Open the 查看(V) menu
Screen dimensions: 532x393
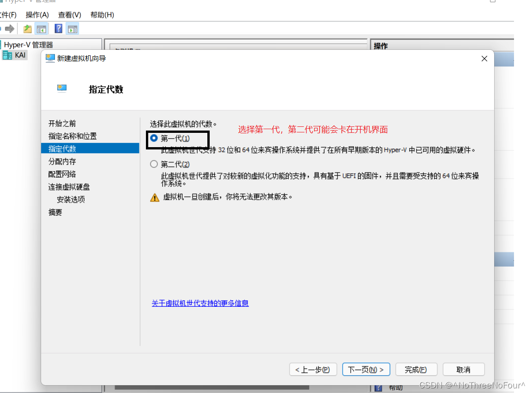point(70,15)
